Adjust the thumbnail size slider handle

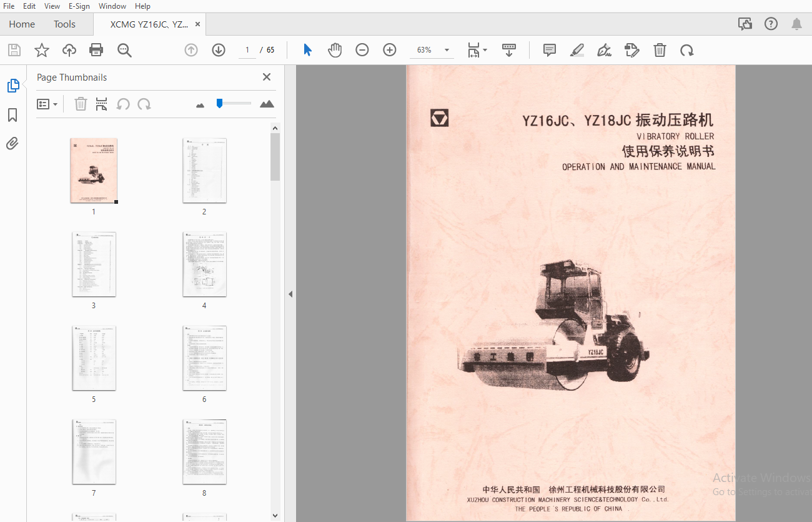coord(219,103)
